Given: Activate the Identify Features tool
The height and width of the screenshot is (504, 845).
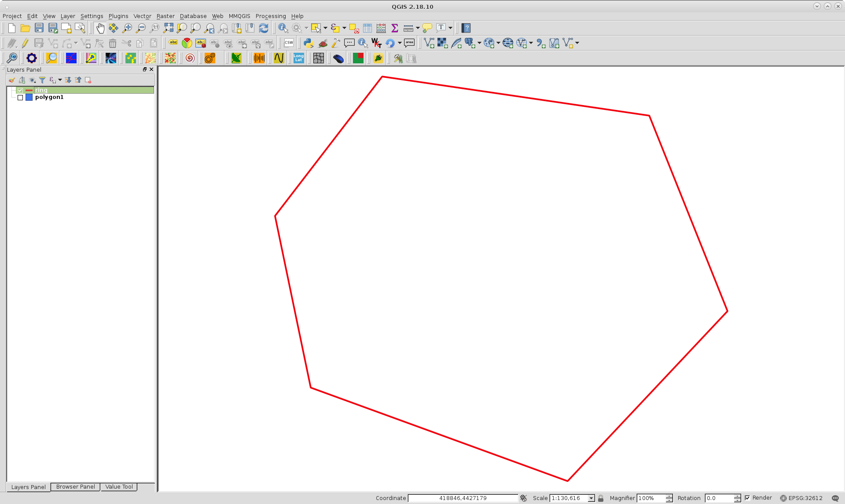Looking at the screenshot, I should (x=283, y=28).
